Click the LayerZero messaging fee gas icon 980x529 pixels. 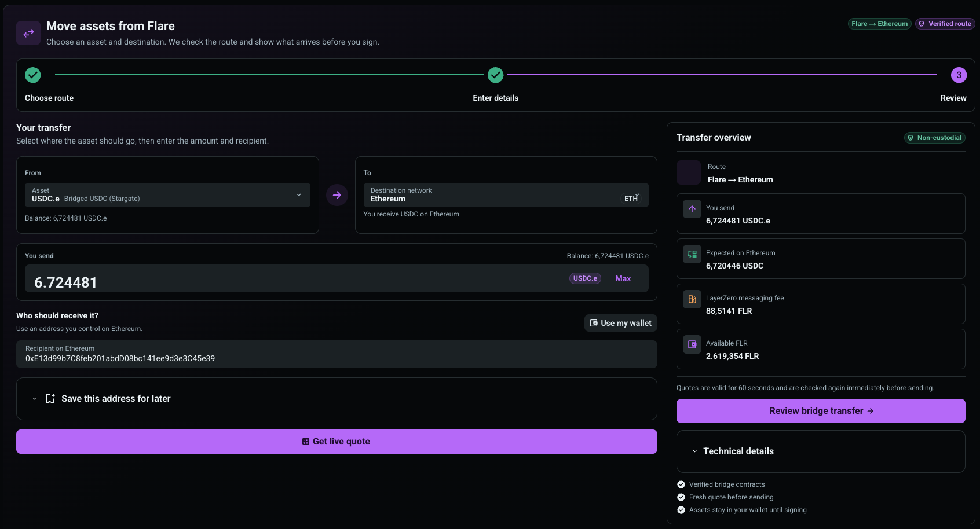pyautogui.click(x=692, y=299)
